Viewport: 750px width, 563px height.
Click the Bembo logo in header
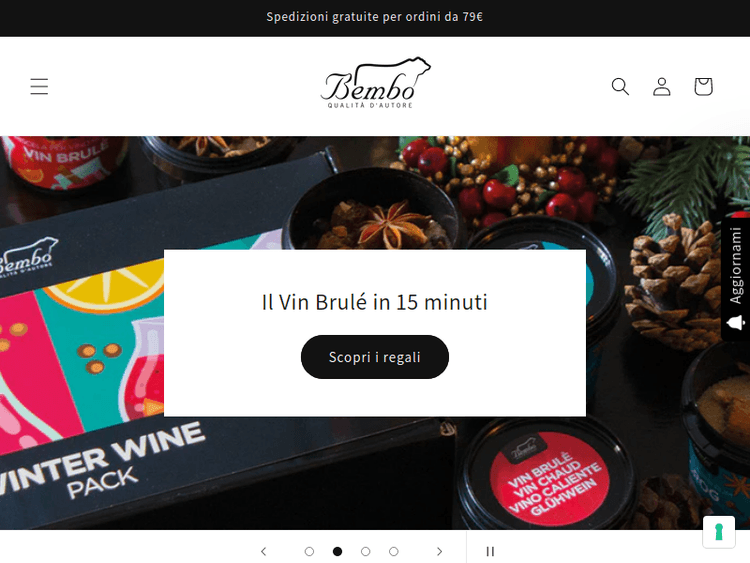pos(375,83)
